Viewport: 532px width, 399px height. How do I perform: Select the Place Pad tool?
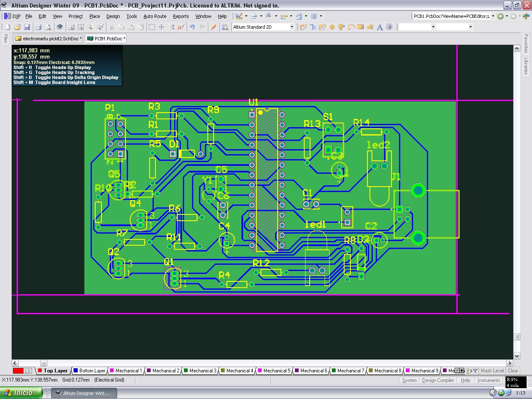point(332,27)
